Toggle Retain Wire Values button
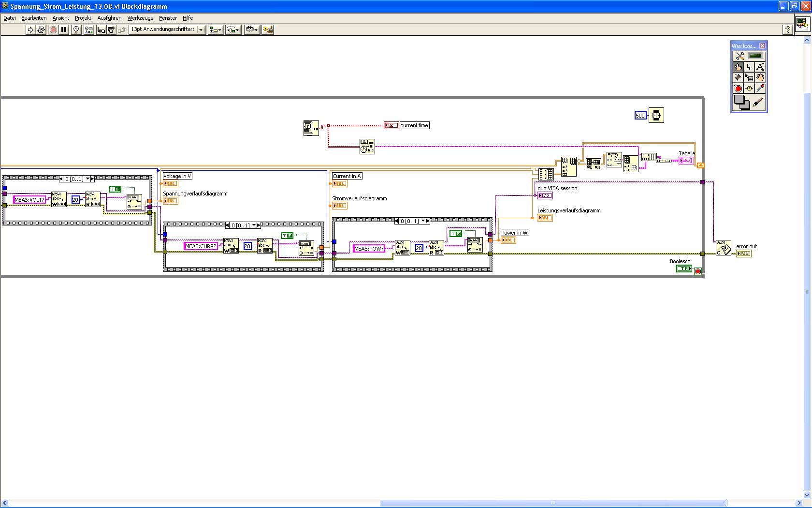Viewport: 812px width, 508px height. (x=88, y=30)
